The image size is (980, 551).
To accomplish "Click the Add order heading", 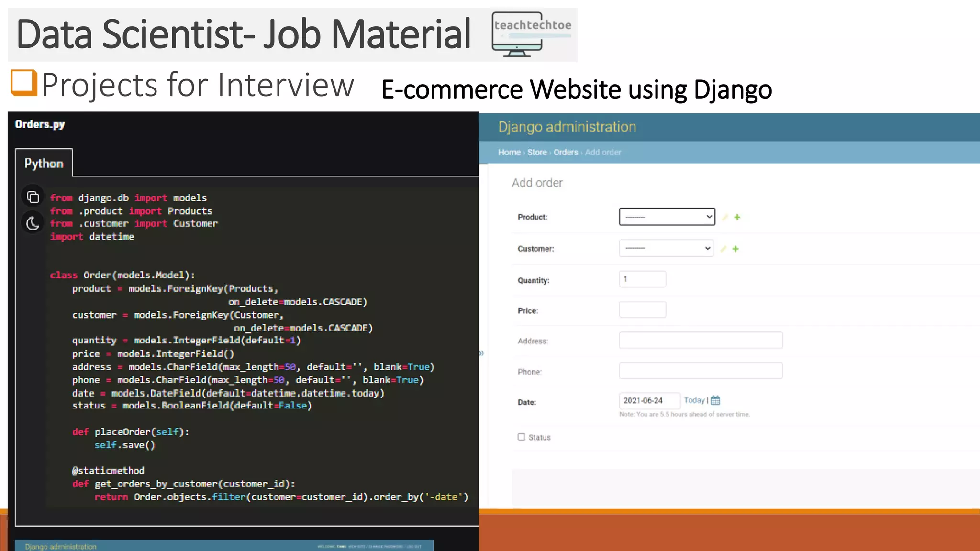I will tap(537, 183).
